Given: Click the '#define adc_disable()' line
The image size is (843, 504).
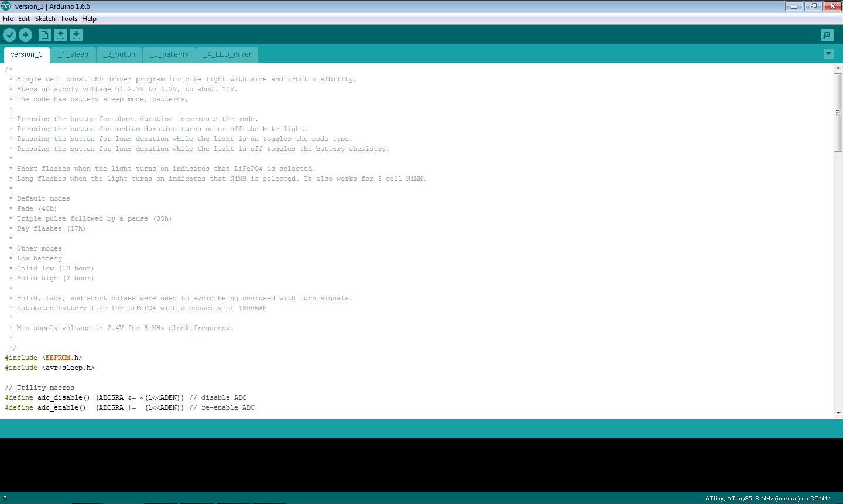Looking at the screenshot, I should (x=126, y=397).
